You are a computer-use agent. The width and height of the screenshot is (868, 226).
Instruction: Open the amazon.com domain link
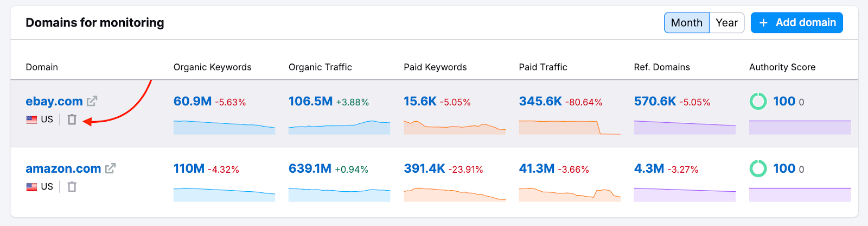pos(63,168)
